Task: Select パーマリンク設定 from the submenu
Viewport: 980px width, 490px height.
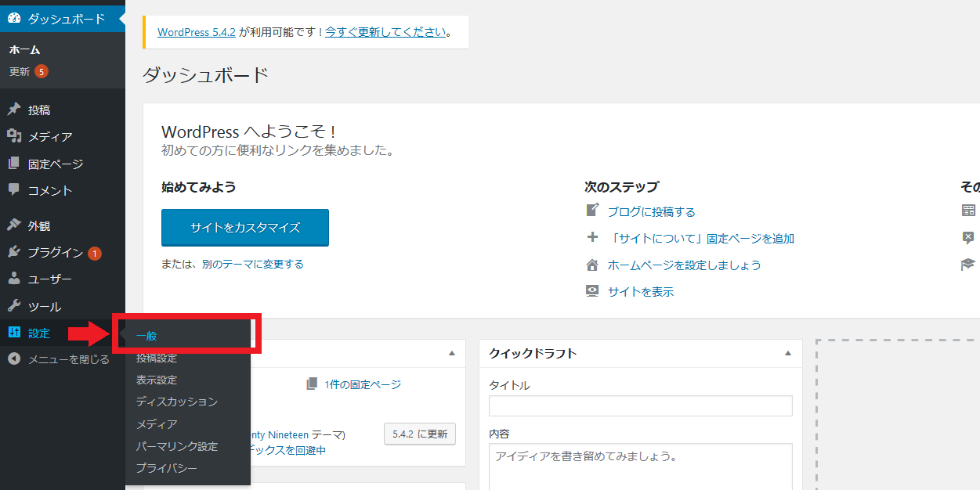Action: point(176,446)
